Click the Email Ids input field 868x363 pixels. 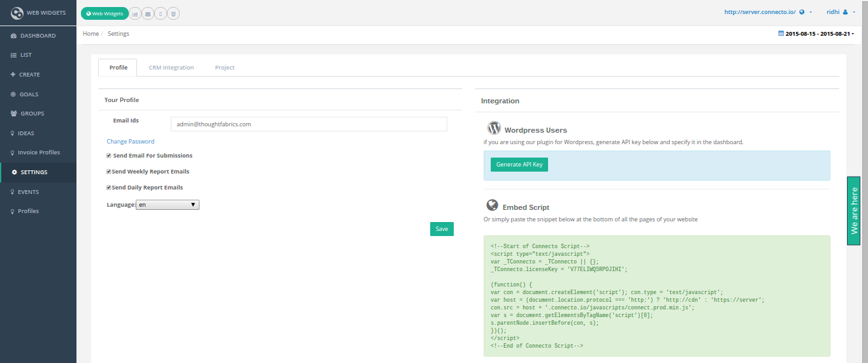point(309,124)
